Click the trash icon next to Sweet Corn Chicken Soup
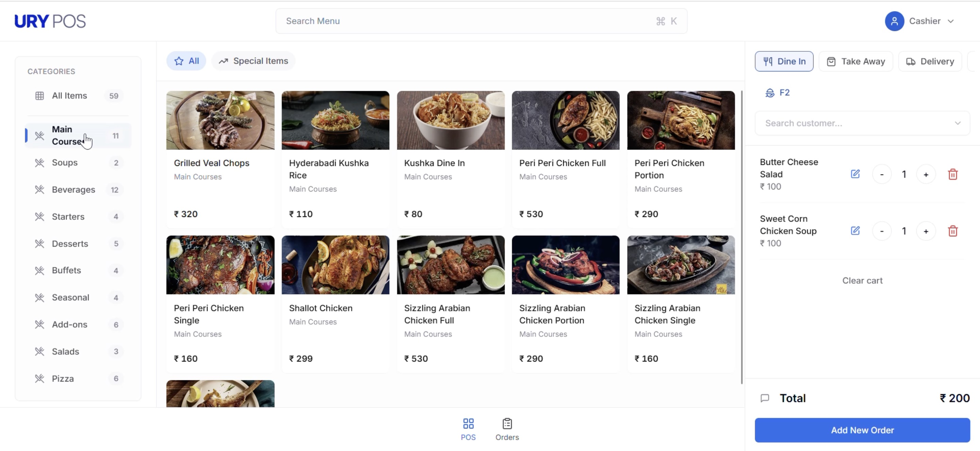 (953, 231)
